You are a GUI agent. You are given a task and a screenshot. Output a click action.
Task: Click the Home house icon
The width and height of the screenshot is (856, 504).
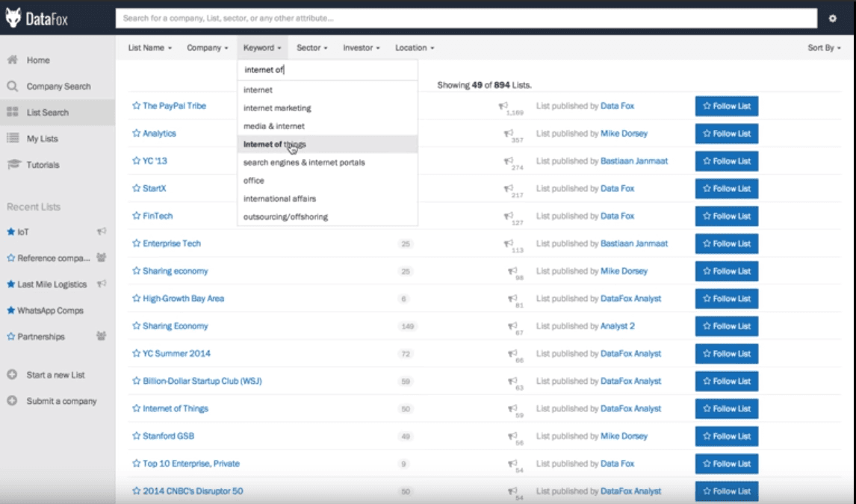click(x=13, y=60)
